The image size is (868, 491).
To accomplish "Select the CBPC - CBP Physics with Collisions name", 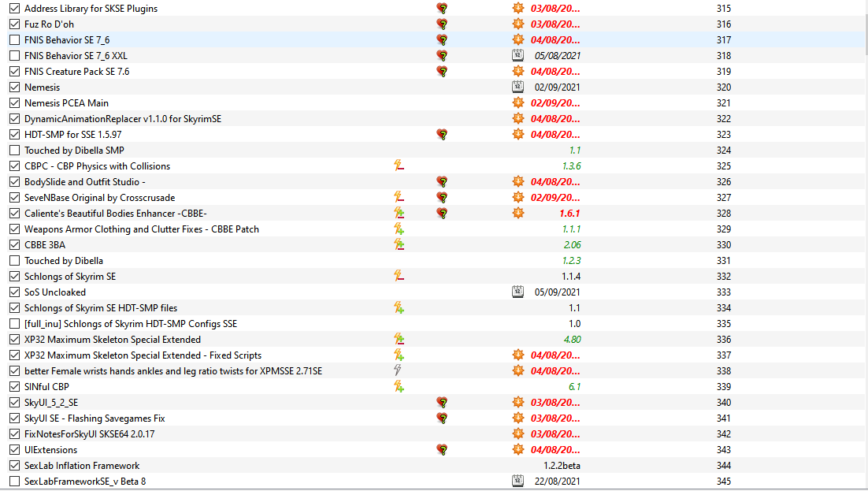I will click(x=98, y=166).
